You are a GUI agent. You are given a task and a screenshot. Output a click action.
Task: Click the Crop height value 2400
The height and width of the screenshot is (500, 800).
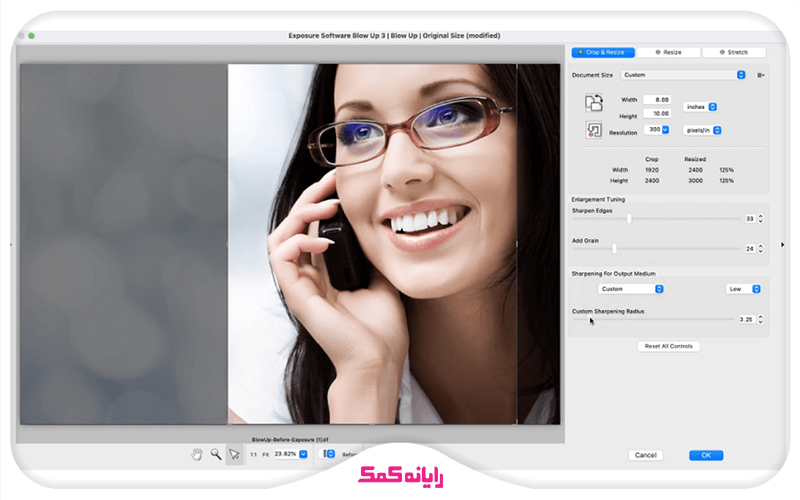(652, 181)
